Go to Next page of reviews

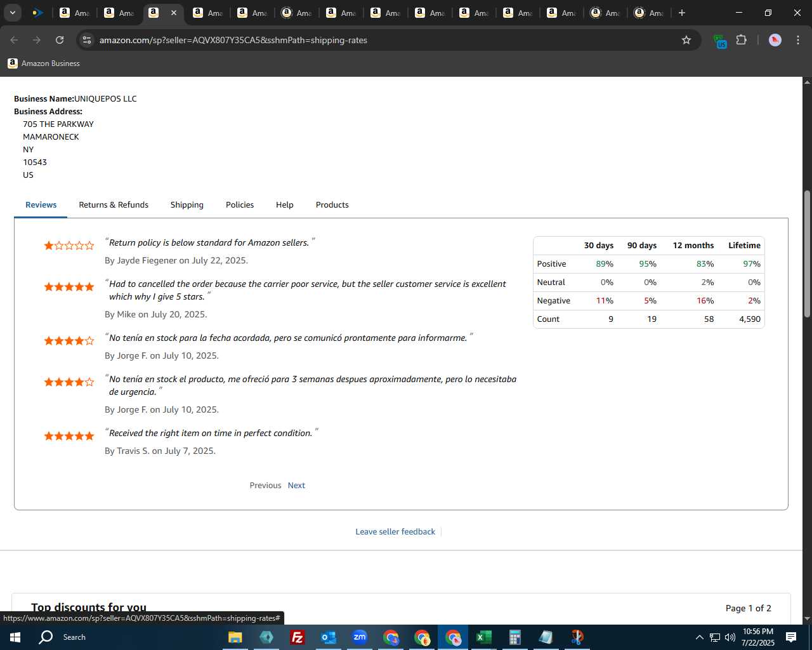[296, 486]
